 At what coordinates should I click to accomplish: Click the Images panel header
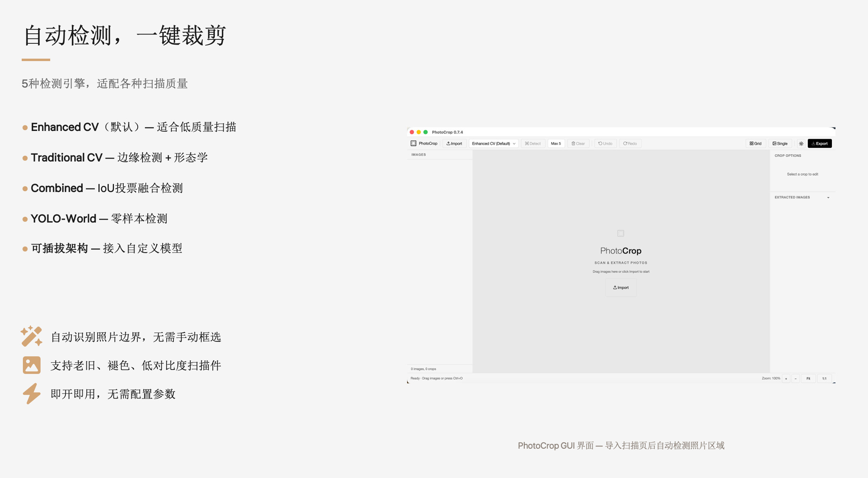click(419, 155)
